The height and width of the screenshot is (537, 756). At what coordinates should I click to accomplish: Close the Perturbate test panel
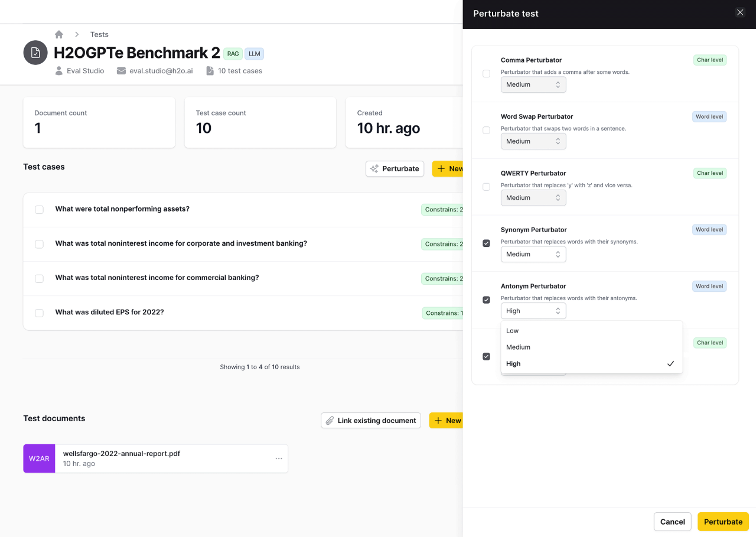click(740, 12)
